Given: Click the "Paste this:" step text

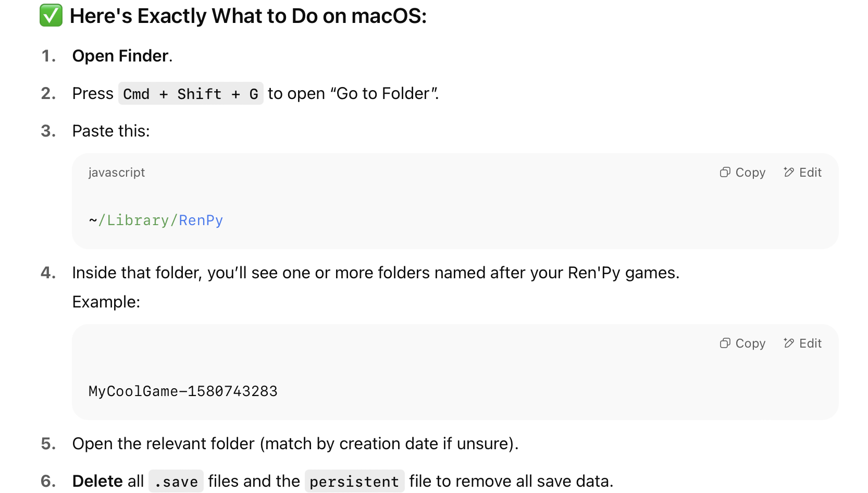Looking at the screenshot, I should point(111,131).
